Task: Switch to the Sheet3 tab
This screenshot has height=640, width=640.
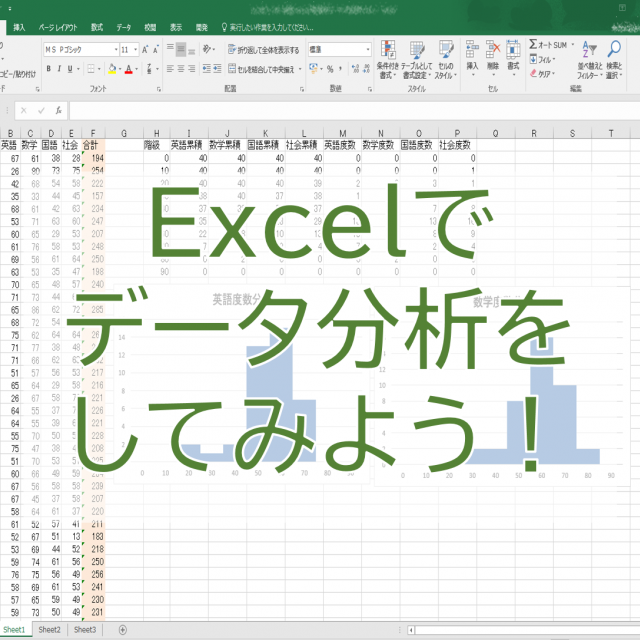Action: [85, 630]
